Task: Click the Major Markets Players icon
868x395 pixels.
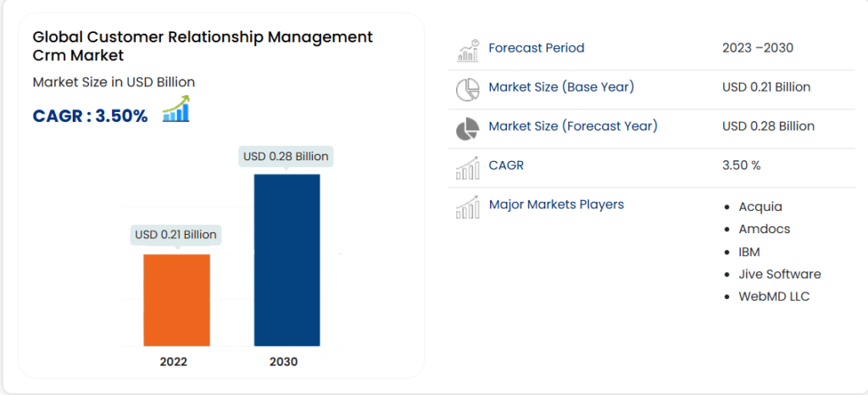Action: point(467,206)
